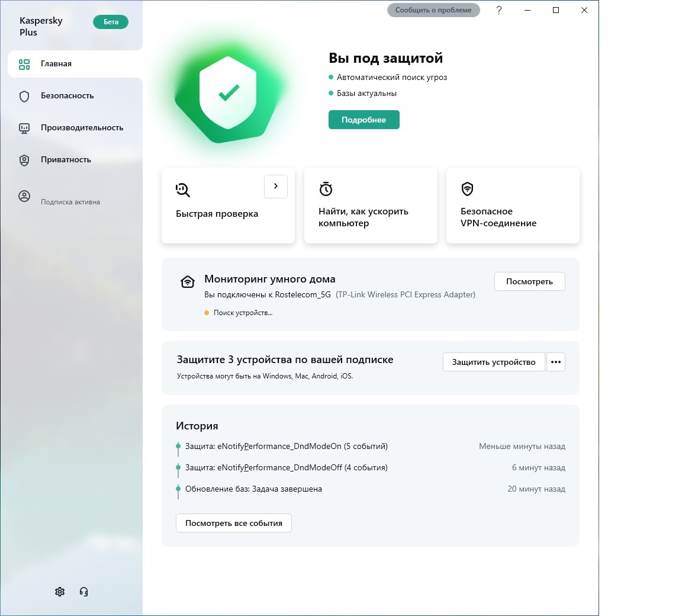The height and width of the screenshot is (616, 682).
Task: Expand the Быстрая проверка arrow button
Action: click(x=276, y=186)
